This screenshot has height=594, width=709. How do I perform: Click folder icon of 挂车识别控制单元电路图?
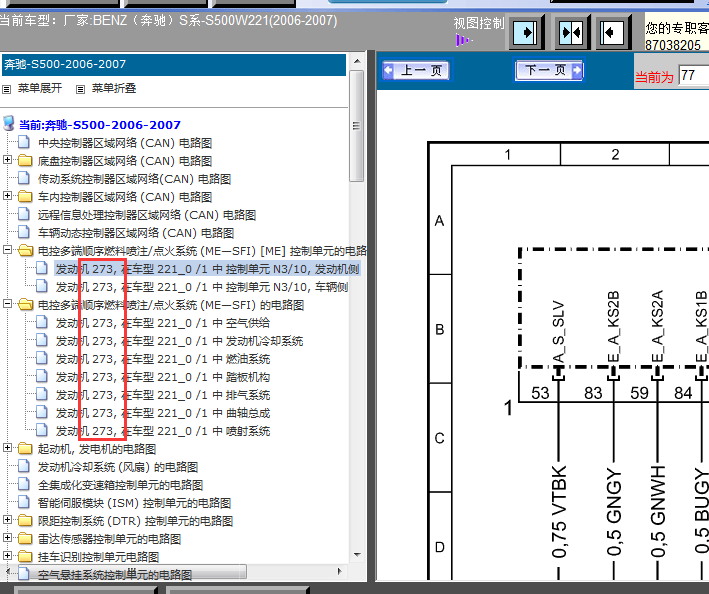(x=25, y=557)
